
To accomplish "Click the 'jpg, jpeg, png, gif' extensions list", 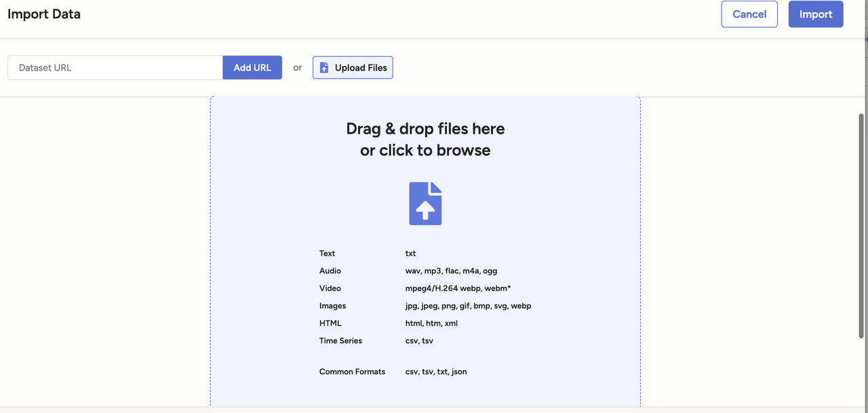I will (468, 307).
